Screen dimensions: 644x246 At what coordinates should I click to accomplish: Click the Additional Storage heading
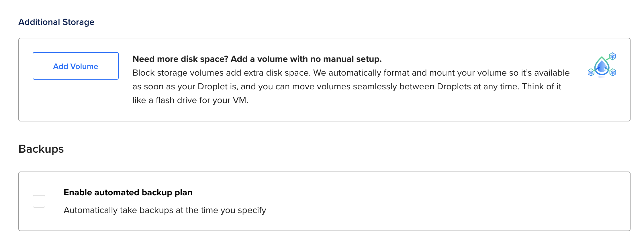(x=56, y=22)
